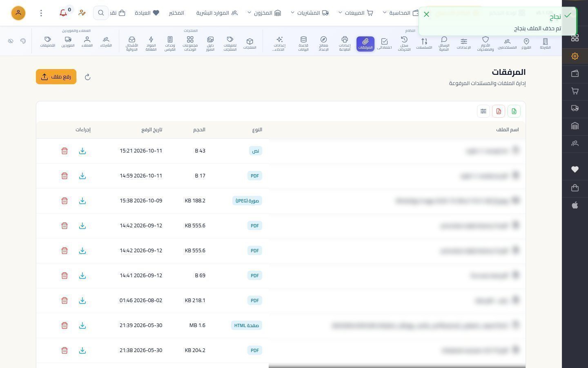Viewport: 588px width, 368px height.
Task: Toggle the crossed-eye hide toolbar icon
Action: (11, 41)
